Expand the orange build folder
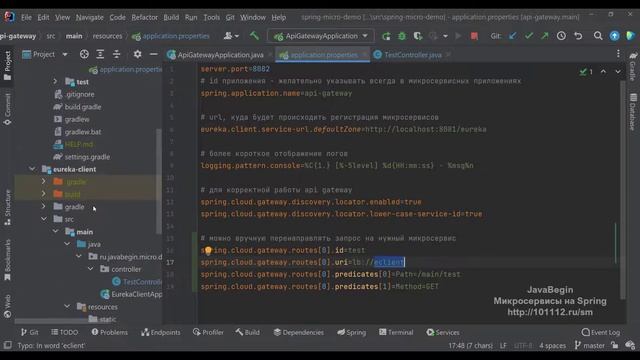640x360 pixels. tap(44, 194)
